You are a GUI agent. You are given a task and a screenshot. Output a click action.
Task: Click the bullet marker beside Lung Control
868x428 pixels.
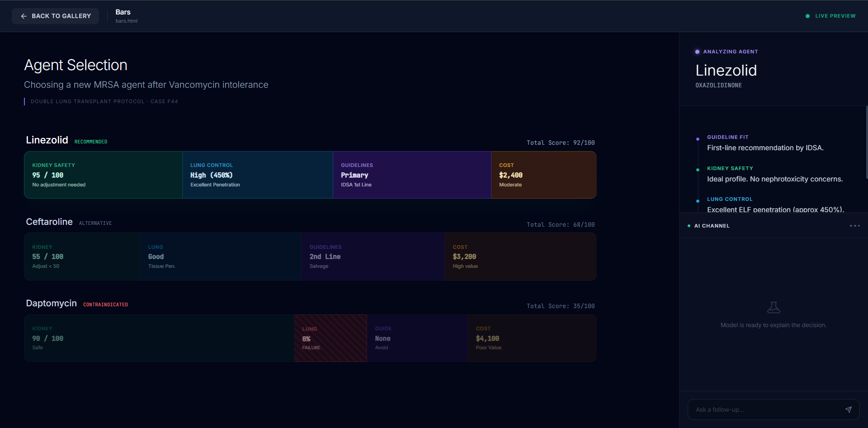pyautogui.click(x=698, y=201)
